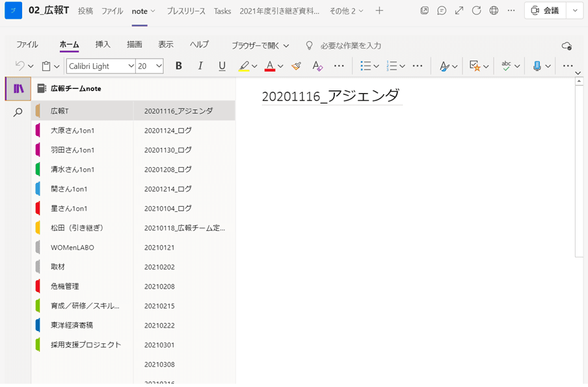Clear formatting with the eraser icon

click(317, 66)
